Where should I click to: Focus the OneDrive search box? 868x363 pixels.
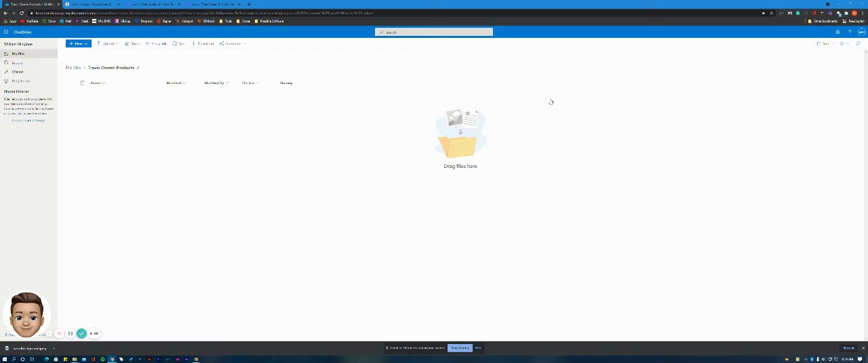(x=434, y=32)
